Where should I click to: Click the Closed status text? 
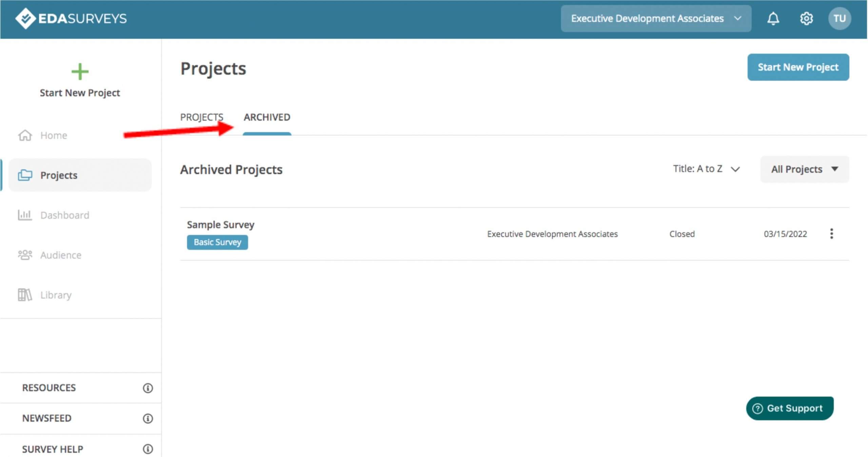point(682,234)
